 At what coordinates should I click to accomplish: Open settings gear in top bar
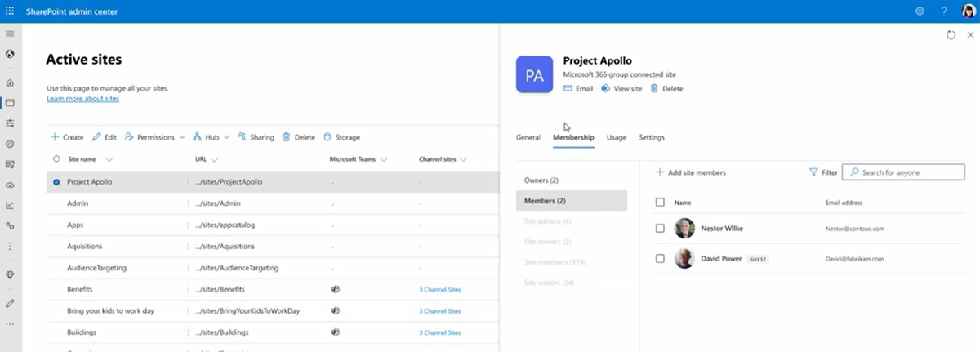(920, 11)
